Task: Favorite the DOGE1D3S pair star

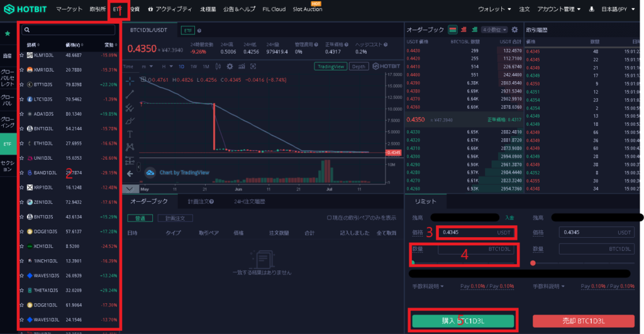Action: [x=22, y=231]
